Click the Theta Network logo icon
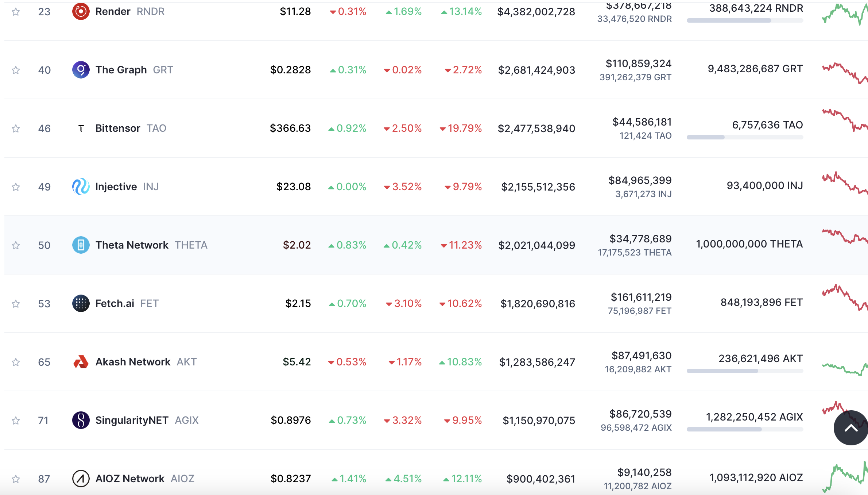868x495 pixels. point(81,245)
